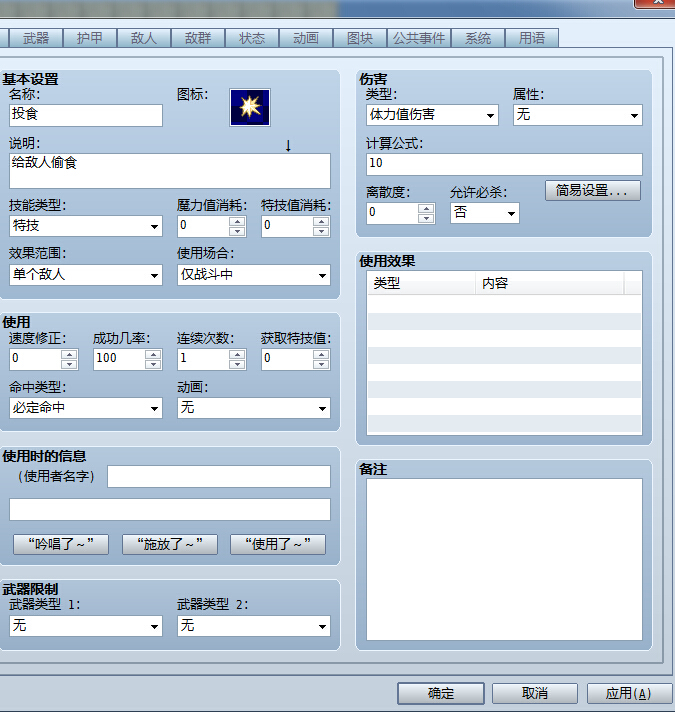Viewport: 675px width, 712px height.
Task: Click the 确定 button
Action: click(440, 693)
